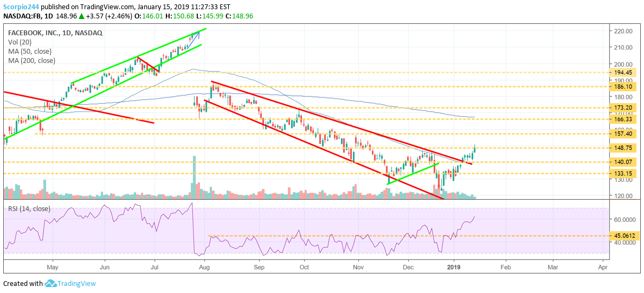Select the 166.33 price level label
Image resolution: width=644 pixels, height=293 pixels.
pyautogui.click(x=623, y=119)
